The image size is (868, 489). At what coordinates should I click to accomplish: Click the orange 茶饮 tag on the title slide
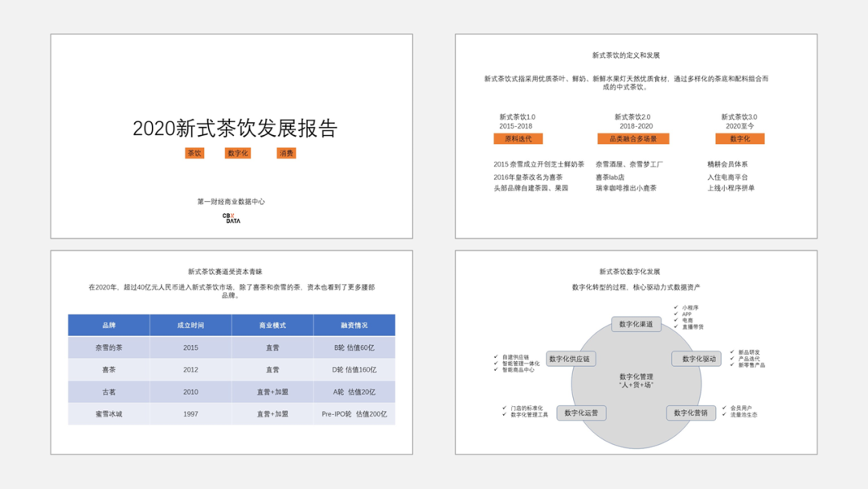coord(194,153)
